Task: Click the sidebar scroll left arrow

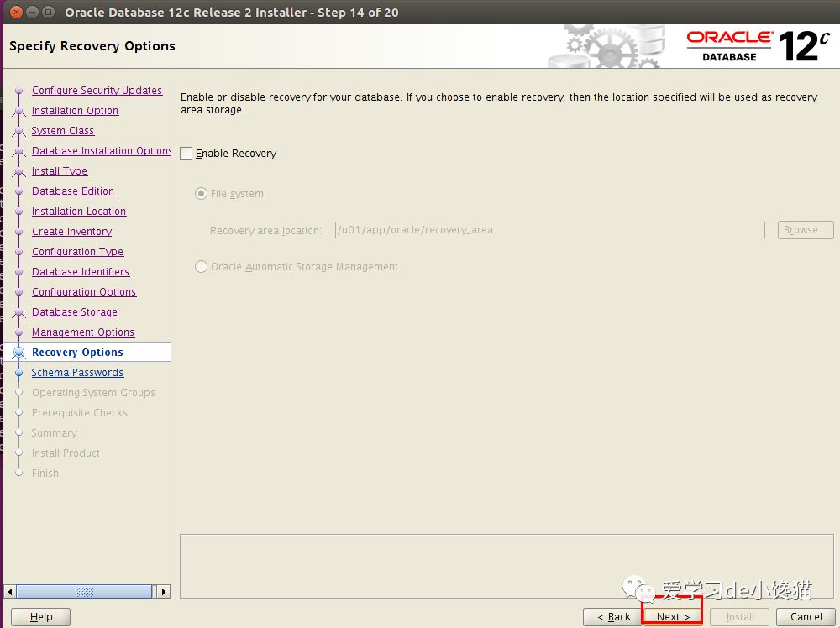Action: coord(10,592)
